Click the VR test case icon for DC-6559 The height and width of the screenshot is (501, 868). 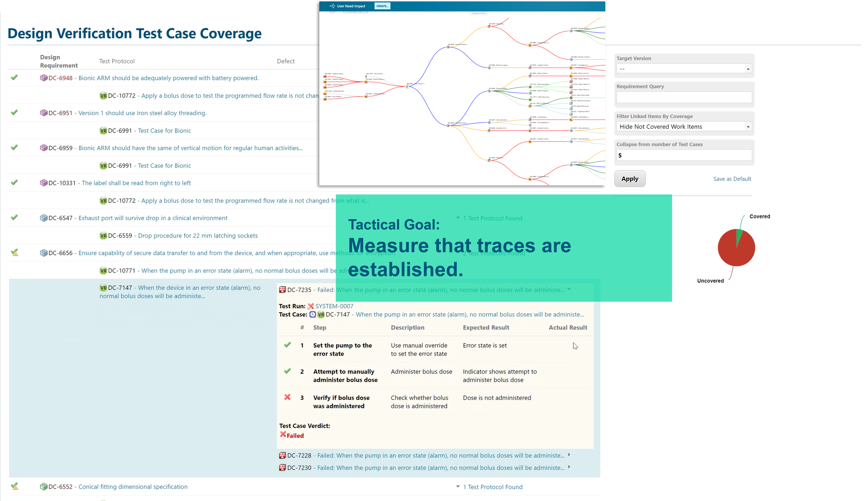103,236
